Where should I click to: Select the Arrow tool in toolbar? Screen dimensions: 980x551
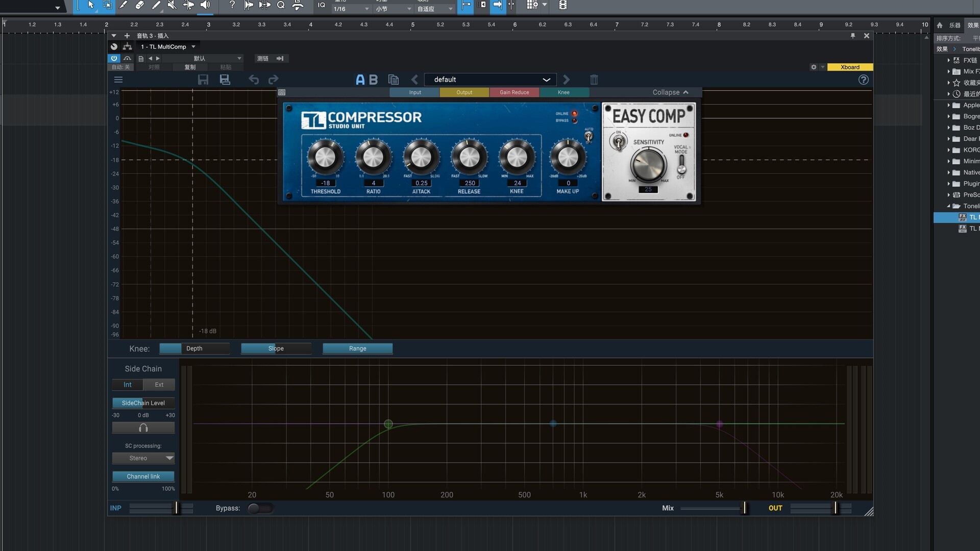point(90,5)
